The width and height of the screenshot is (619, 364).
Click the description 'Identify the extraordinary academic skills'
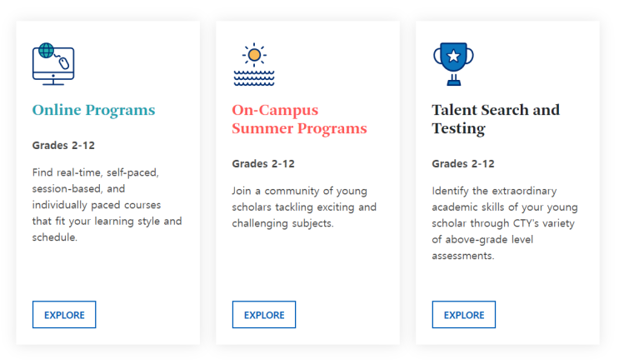click(x=505, y=223)
